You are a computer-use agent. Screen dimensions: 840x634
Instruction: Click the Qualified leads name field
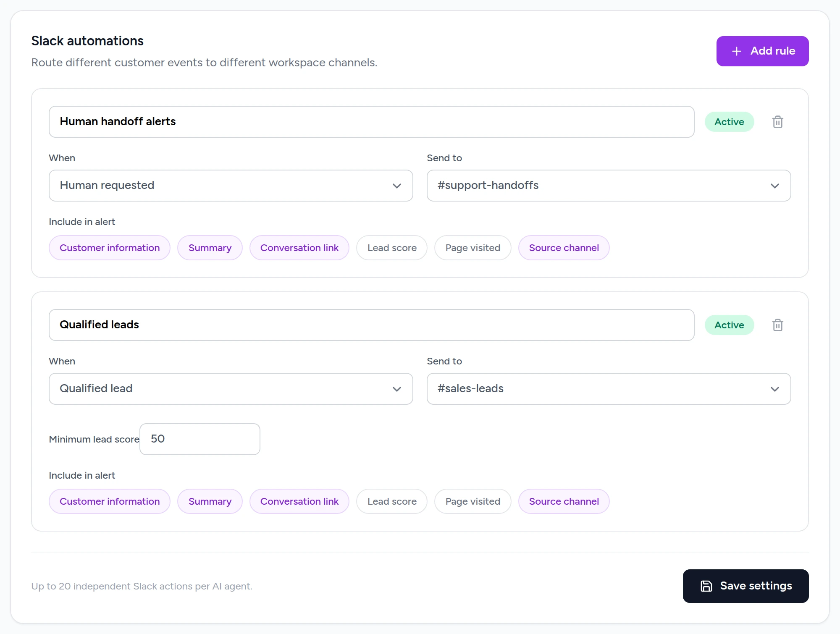click(372, 325)
